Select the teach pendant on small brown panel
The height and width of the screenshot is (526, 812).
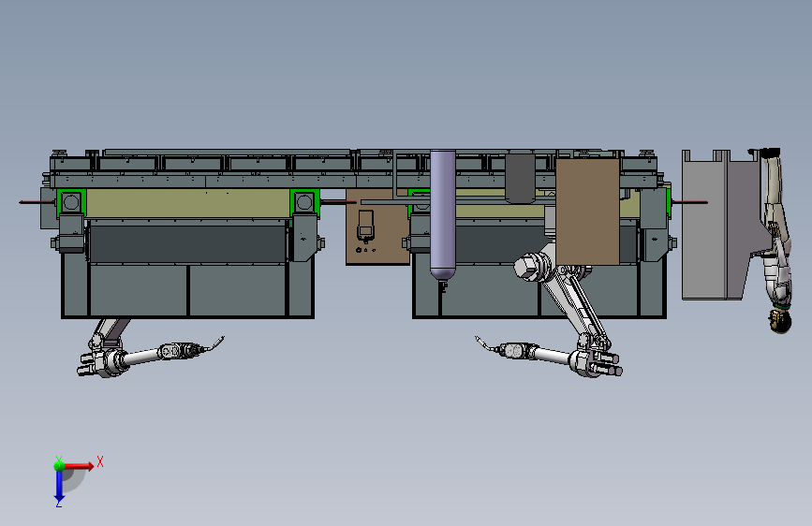365,226
